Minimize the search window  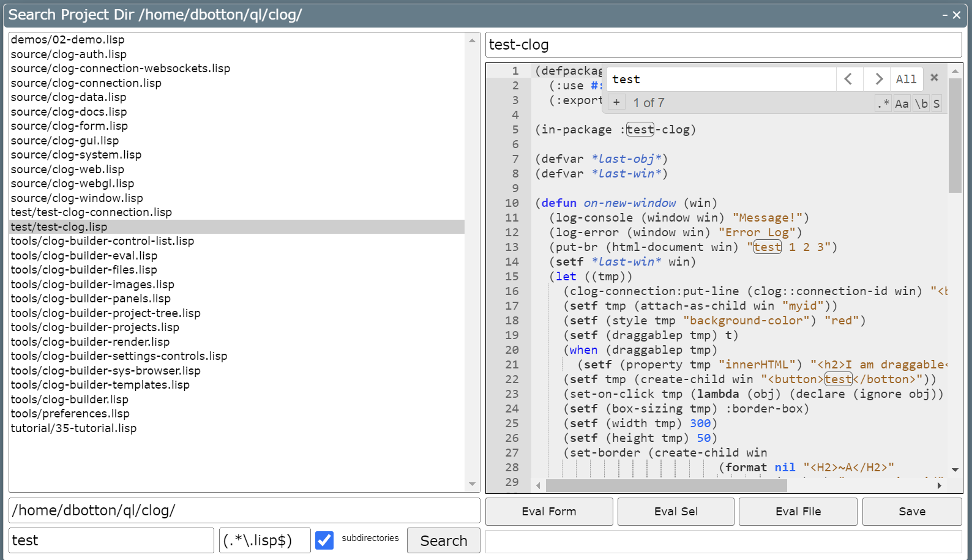pyautogui.click(x=945, y=15)
